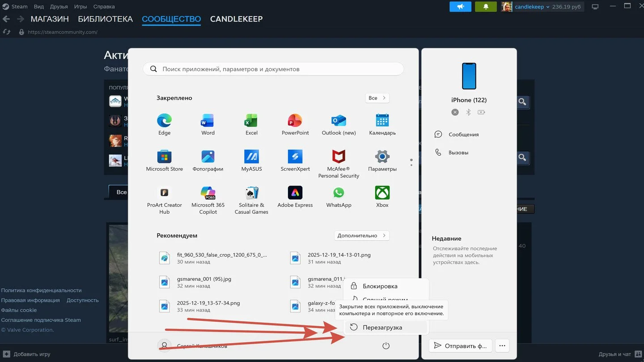
Task: Select Блокировка in the power menu
Action: tap(386, 286)
